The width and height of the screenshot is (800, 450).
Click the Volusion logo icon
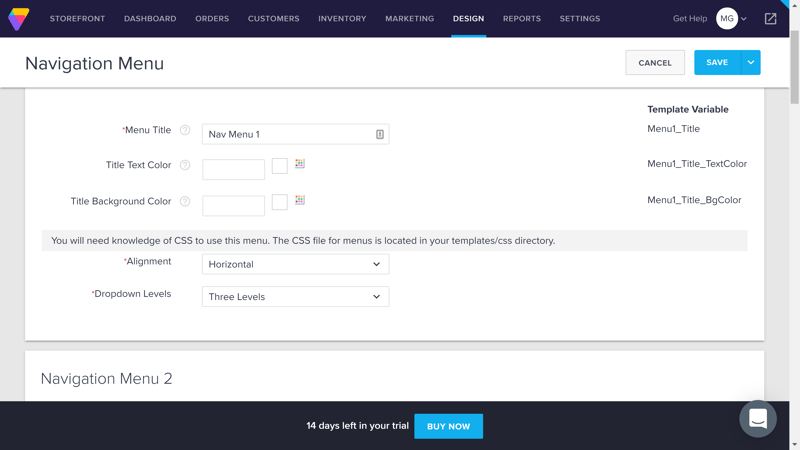pyautogui.click(x=18, y=19)
